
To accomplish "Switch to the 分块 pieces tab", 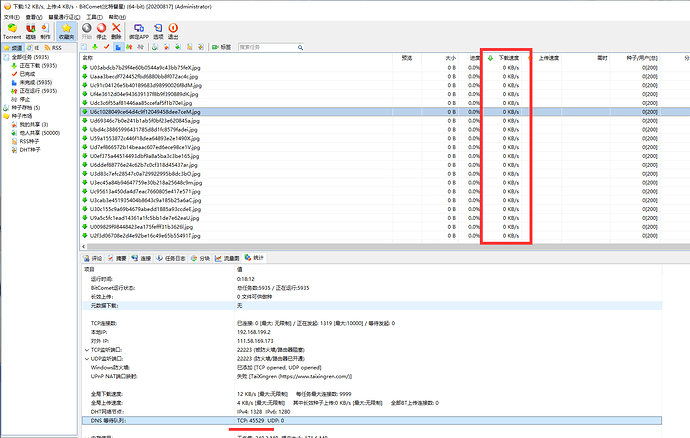I will click(200, 258).
